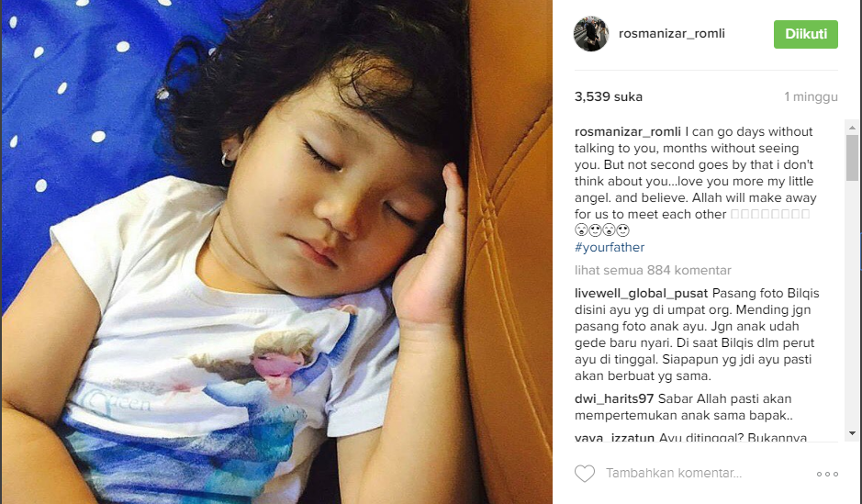Open commenter livewell_global_pusat profile

click(641, 294)
